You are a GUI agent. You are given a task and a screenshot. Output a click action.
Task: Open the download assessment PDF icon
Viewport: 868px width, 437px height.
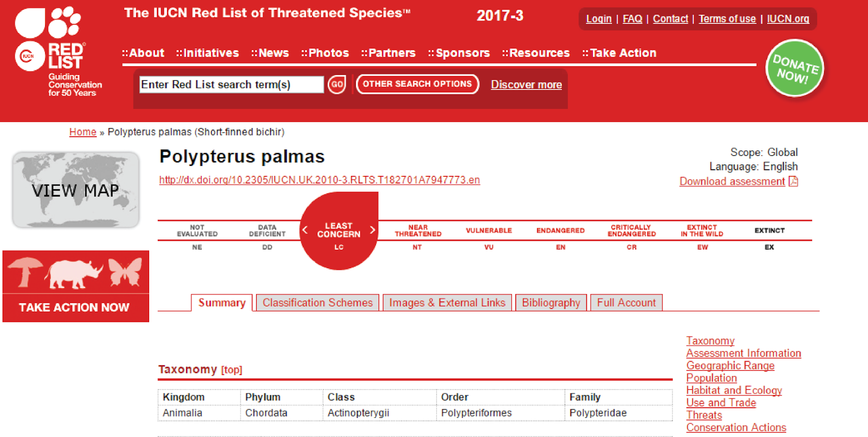tap(793, 181)
